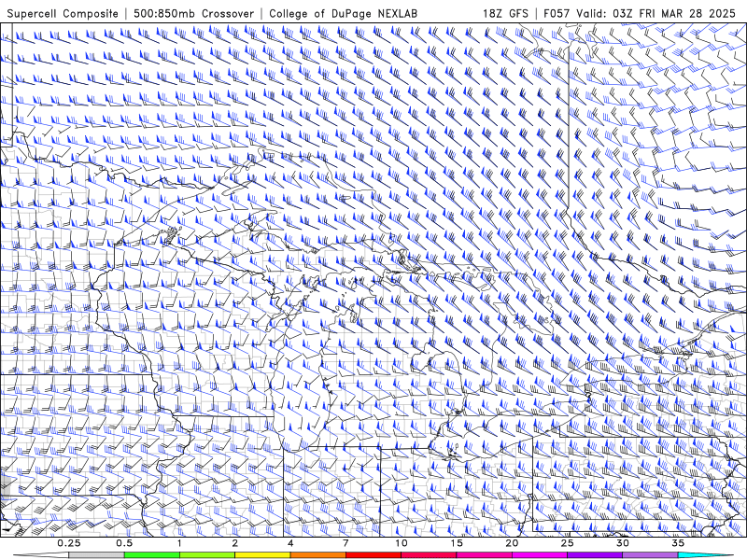Click the crimson 10–15 legend segment
The width and height of the screenshot is (747, 560).
429,555
